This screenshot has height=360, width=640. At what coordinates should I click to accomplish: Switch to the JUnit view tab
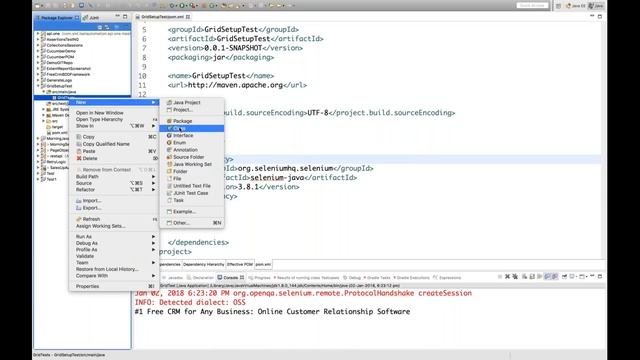click(91, 18)
